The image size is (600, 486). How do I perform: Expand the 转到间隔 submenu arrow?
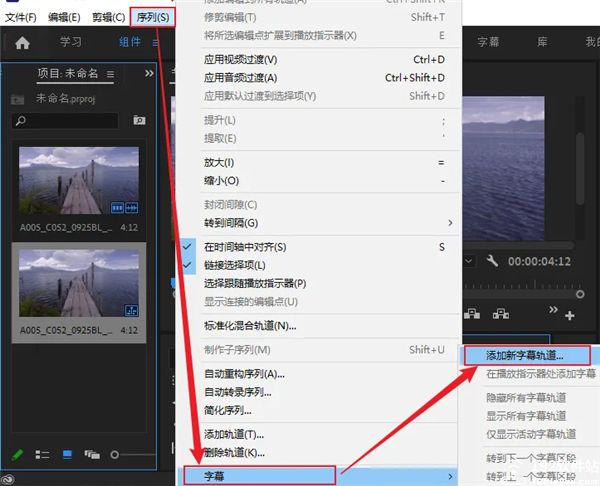[450, 223]
